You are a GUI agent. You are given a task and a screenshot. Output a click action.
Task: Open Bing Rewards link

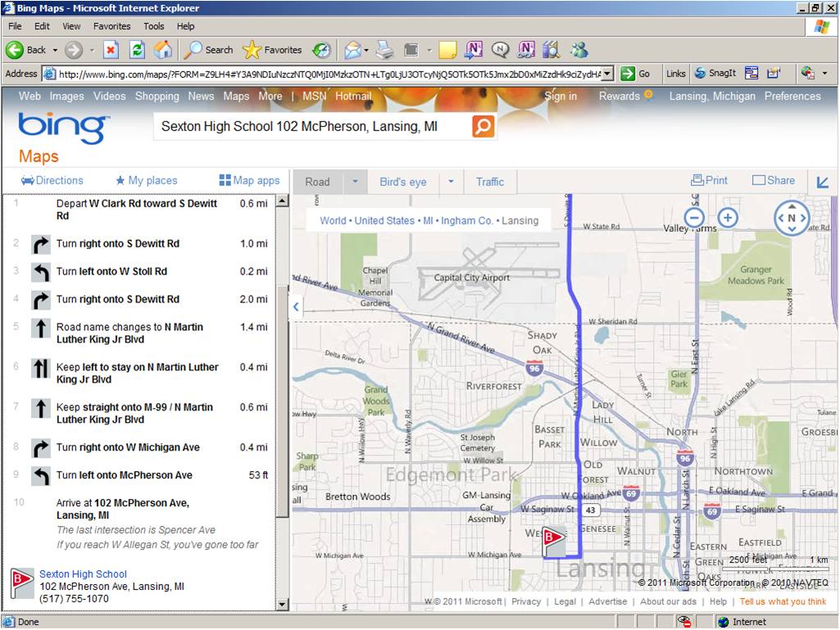[x=620, y=97]
